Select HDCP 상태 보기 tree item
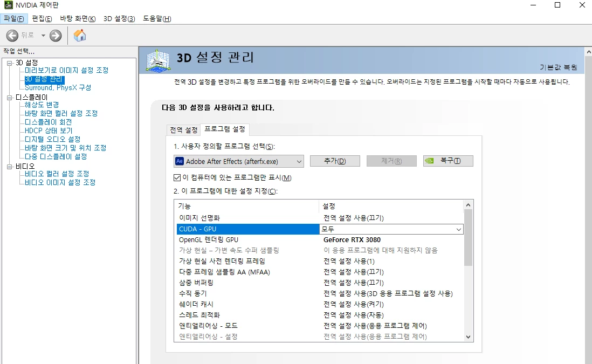Viewport: 592px width, 364px height. 49,131
